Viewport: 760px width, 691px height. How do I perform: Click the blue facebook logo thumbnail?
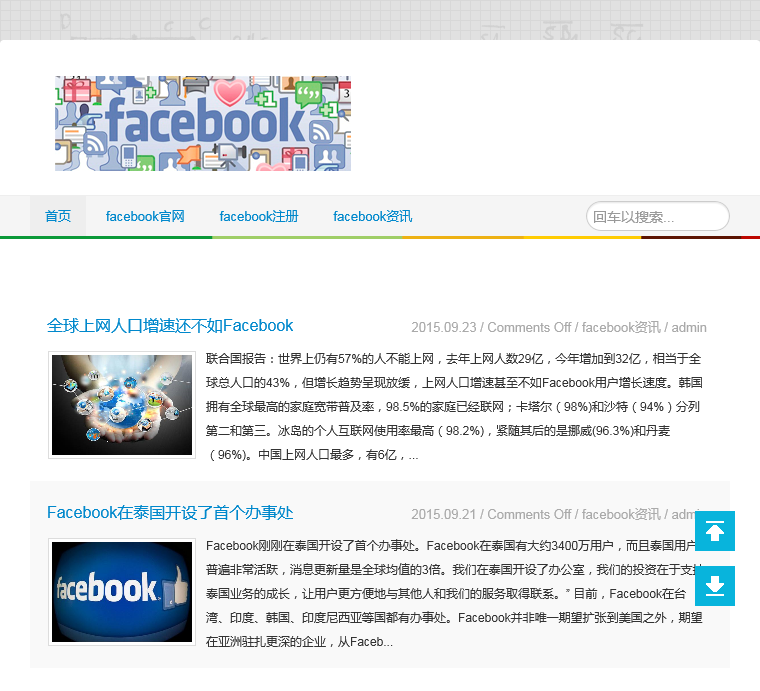click(x=122, y=592)
